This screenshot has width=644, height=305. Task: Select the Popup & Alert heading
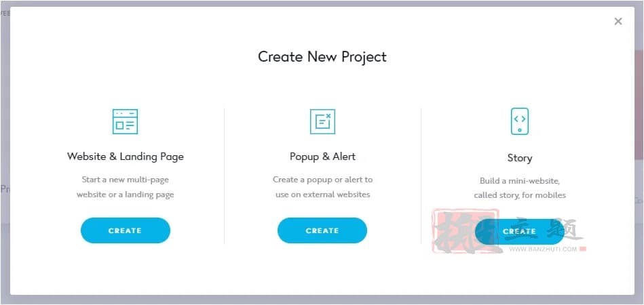(322, 157)
